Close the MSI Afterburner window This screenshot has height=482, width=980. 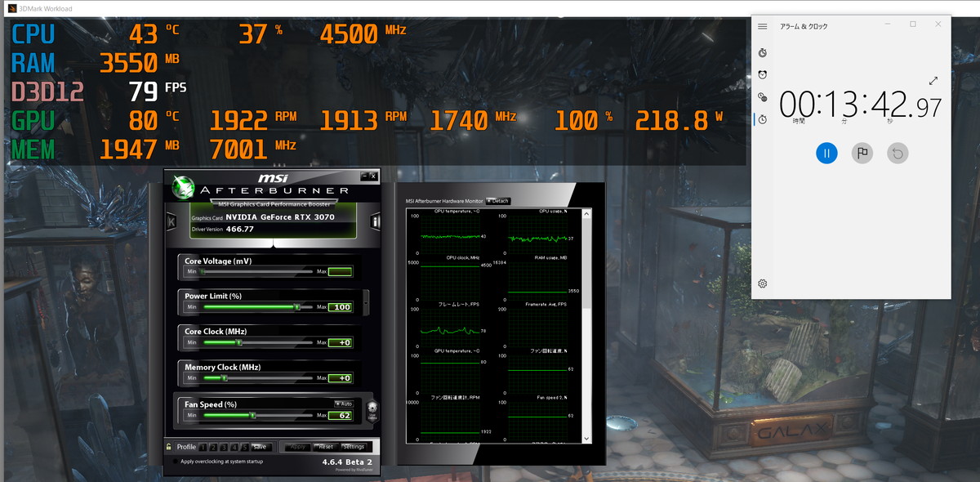point(373,176)
